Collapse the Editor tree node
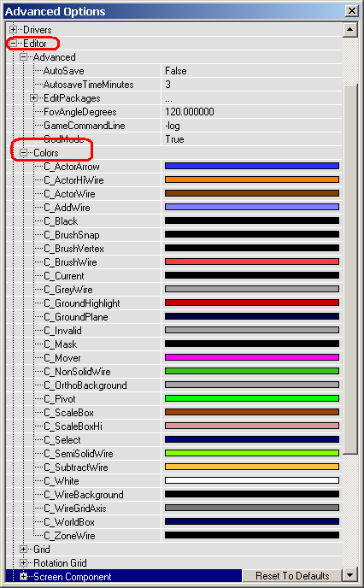364x588 pixels. [x=13, y=43]
